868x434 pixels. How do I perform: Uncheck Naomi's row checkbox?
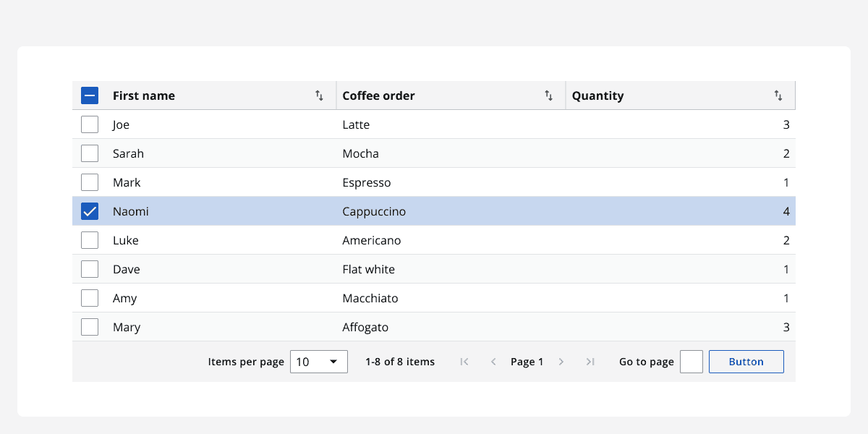click(89, 210)
